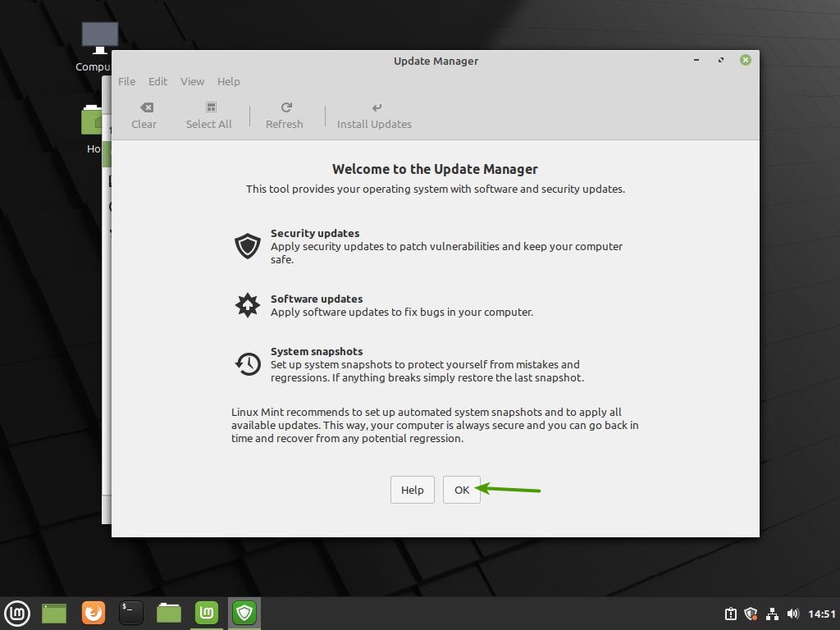
Task: Click the update shield tray icon
Action: point(751,614)
